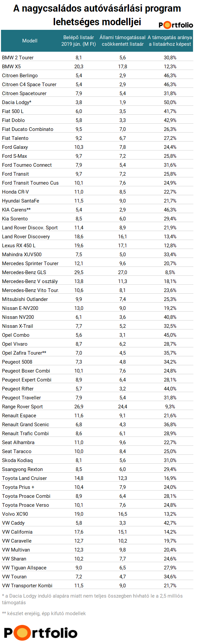Click the A támogatás aránya column header
Viewport: 197px width, 644px height.
pyautogui.click(x=170, y=41)
